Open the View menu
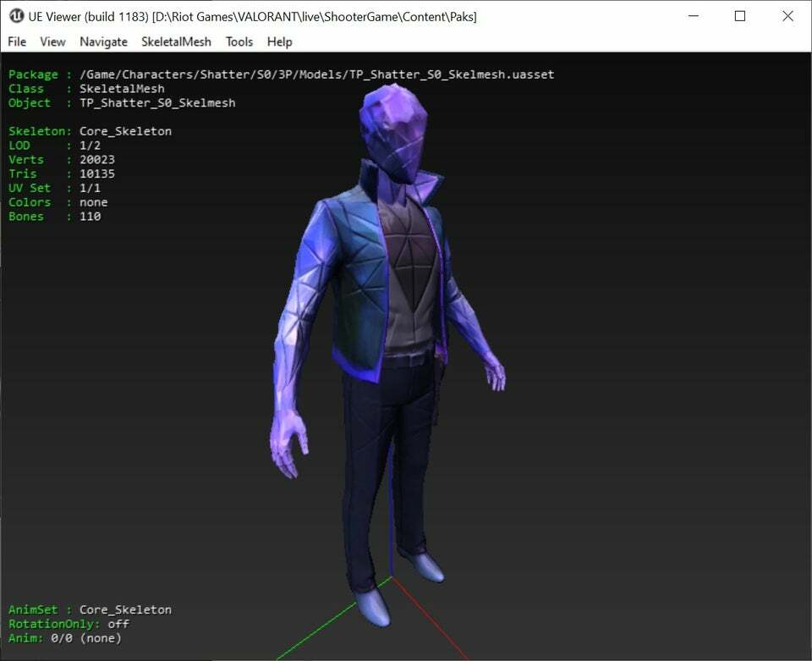Viewport: 812px width, 661px height. [52, 41]
